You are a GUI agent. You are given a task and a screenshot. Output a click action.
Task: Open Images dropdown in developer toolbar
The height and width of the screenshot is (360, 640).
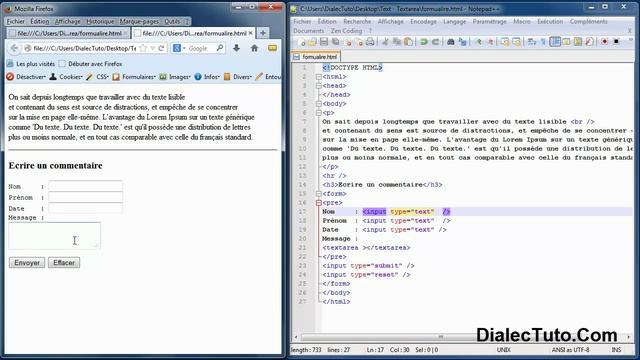click(x=175, y=77)
